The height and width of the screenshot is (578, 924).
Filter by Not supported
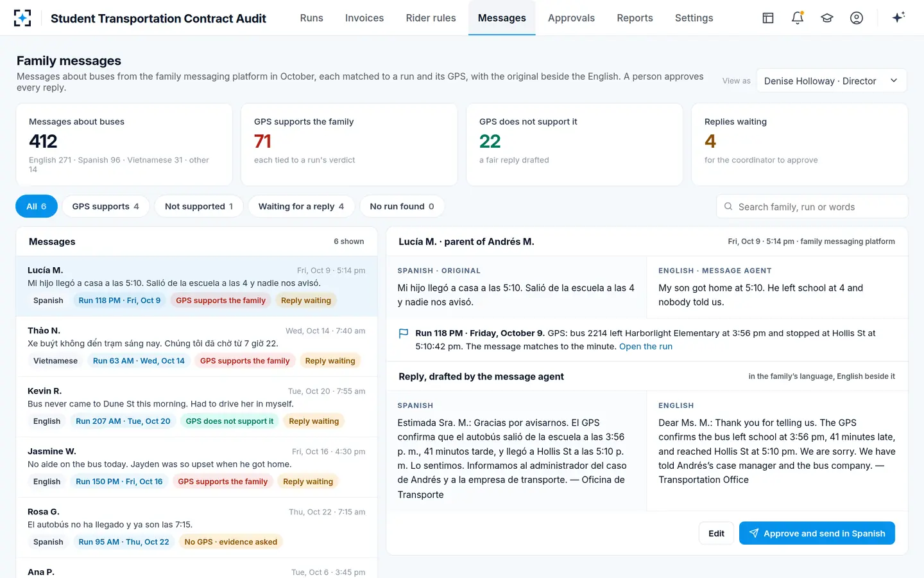pos(199,206)
